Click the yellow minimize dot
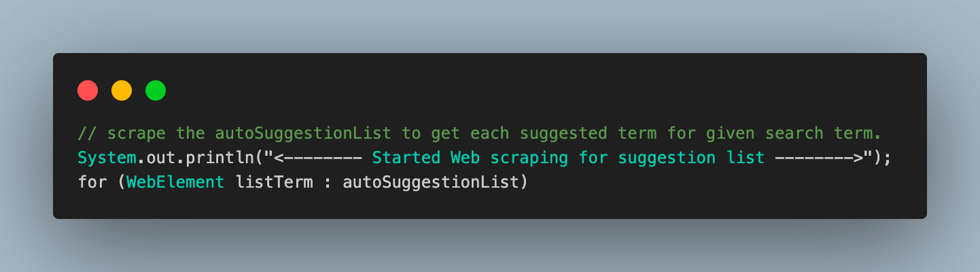Screen dimensions: 980x272 pos(122,90)
